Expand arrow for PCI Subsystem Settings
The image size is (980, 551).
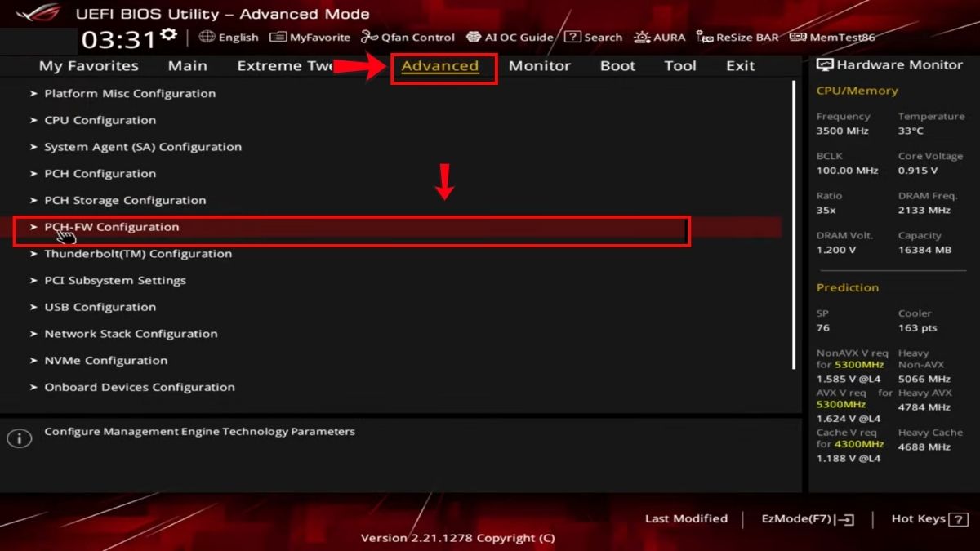(x=33, y=281)
